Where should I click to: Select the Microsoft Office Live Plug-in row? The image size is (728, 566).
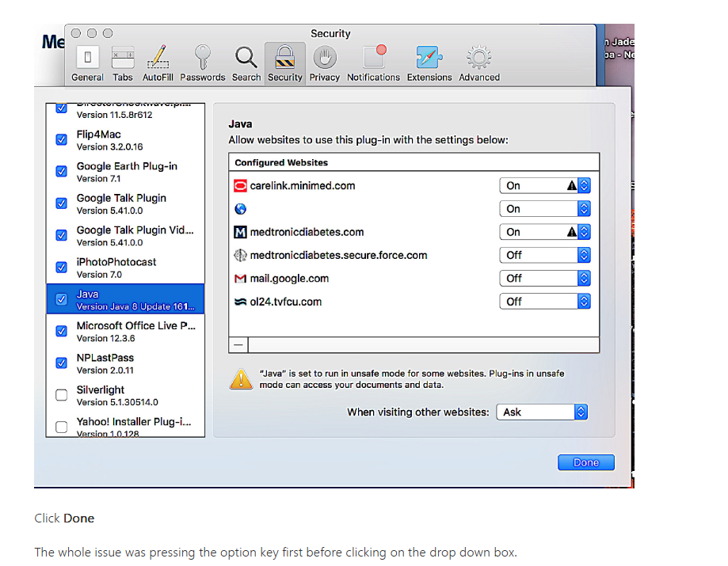click(125, 332)
